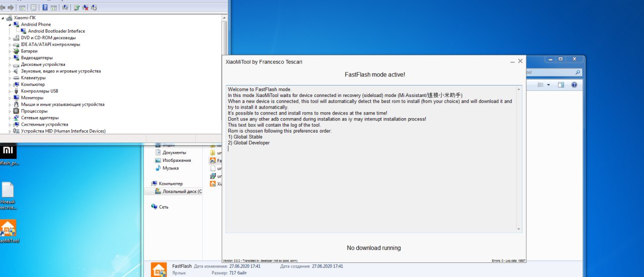This screenshot has height=277, width=644.
Task: Click Explorer search input field
Action: (x=553, y=72)
